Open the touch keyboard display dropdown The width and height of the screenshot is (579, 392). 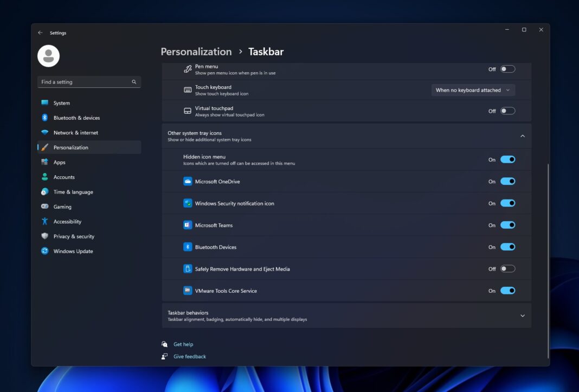click(473, 89)
